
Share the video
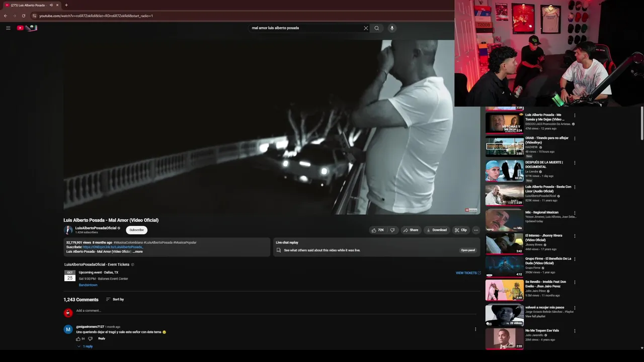pyautogui.click(x=411, y=230)
